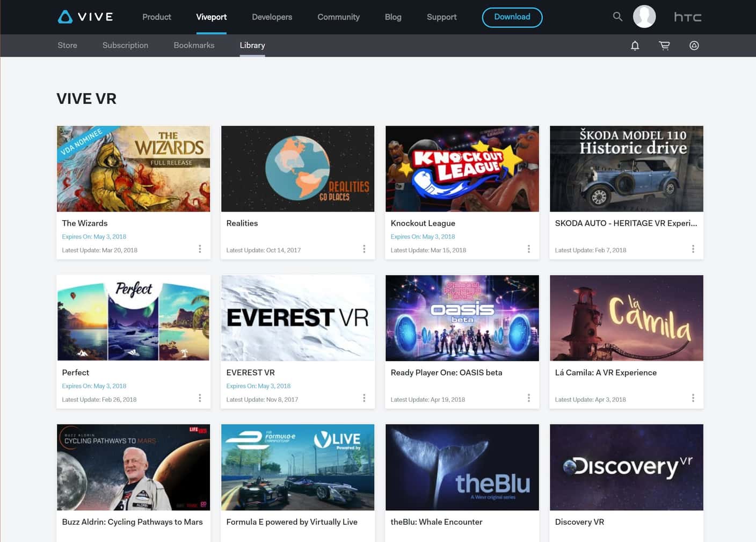Click Lá Camila: A VR Experience title
756x542 pixels.
click(x=606, y=373)
